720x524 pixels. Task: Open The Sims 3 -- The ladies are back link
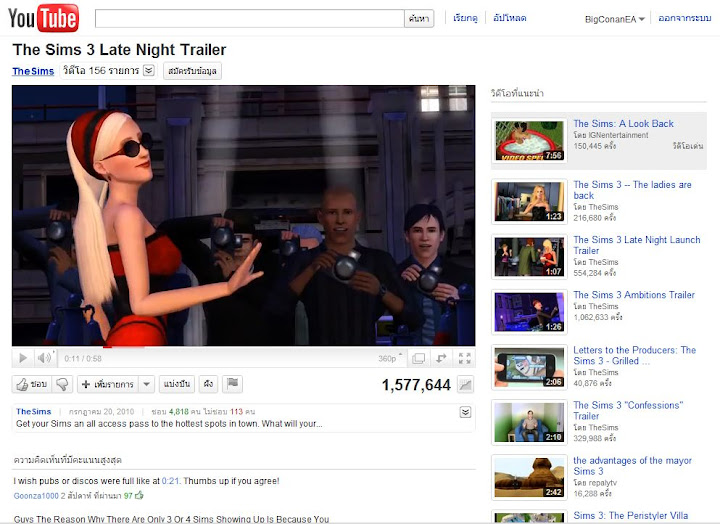632,190
